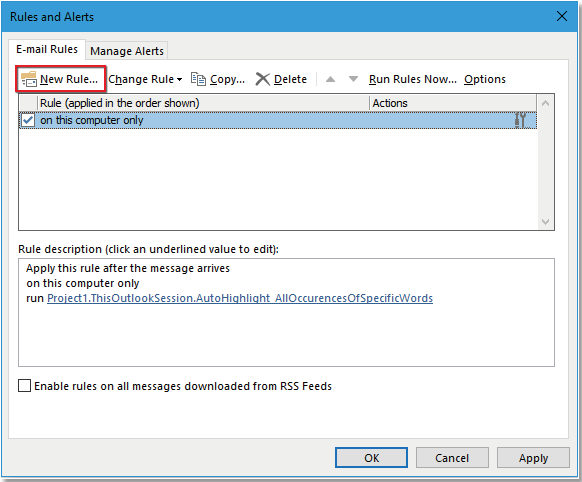Select the E-mail Rules tab
The width and height of the screenshot is (582, 482).
[47, 49]
